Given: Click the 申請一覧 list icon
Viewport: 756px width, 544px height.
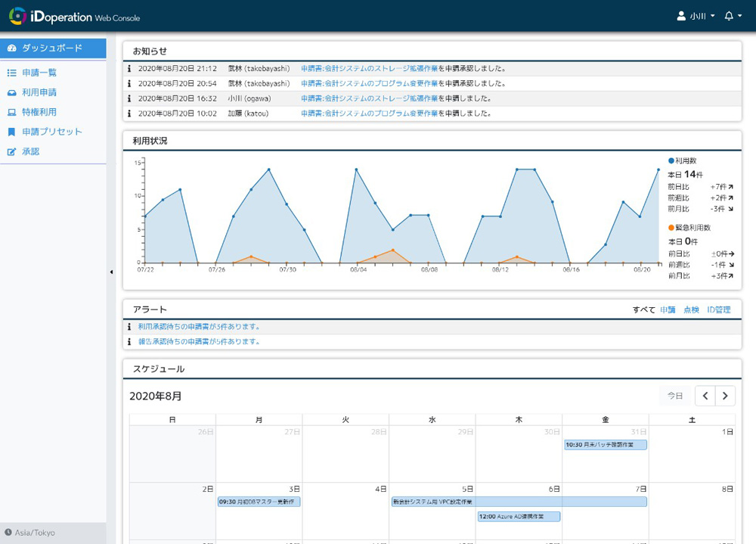Looking at the screenshot, I should tap(11, 73).
